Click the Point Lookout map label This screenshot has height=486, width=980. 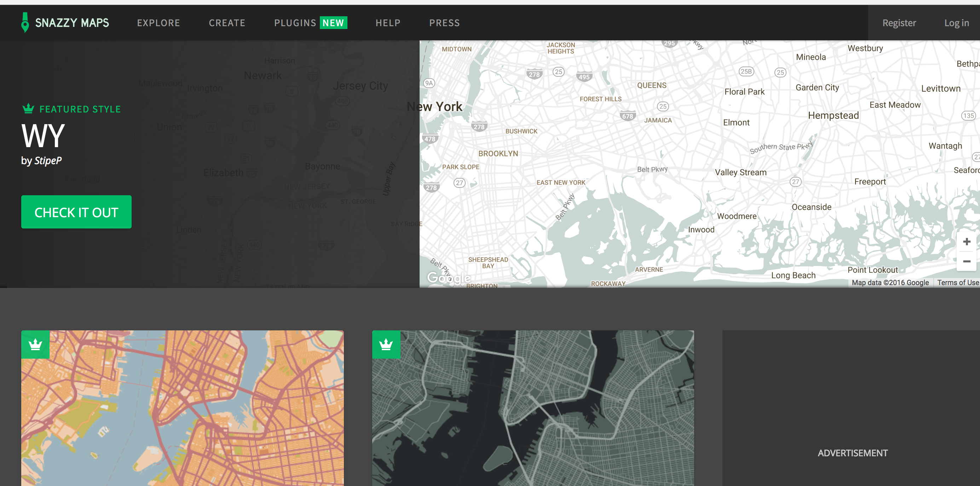(872, 270)
